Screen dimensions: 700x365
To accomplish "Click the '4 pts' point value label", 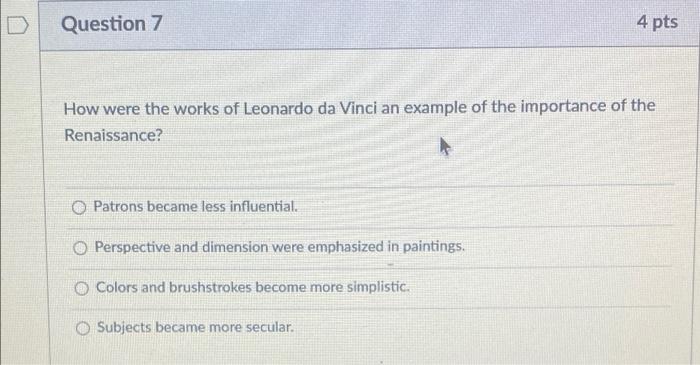I will click(657, 22).
